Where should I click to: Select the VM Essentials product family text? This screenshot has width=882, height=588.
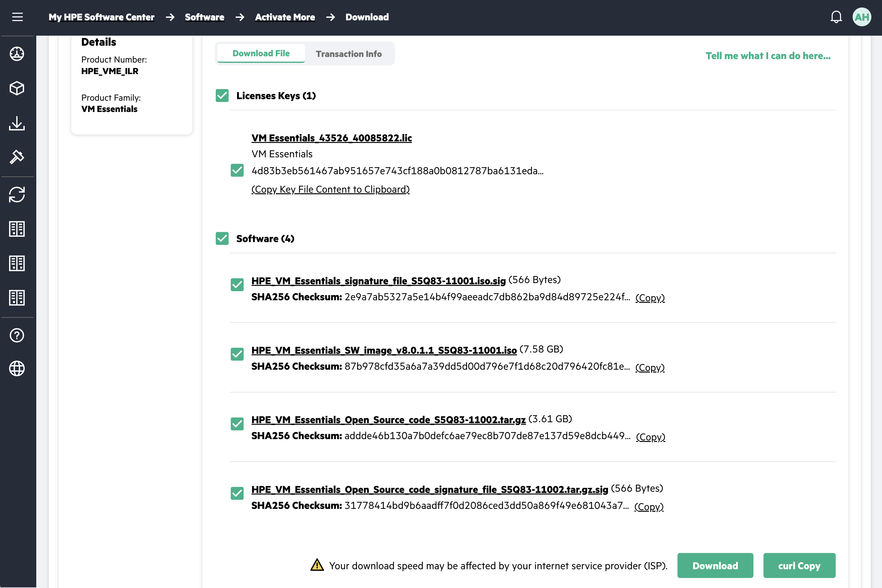(x=109, y=109)
